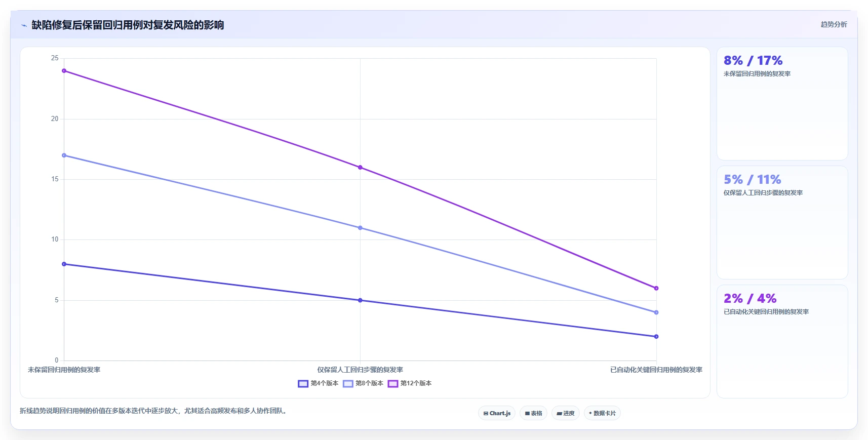Open the 5% / 11% data card
This screenshot has width=868, height=440.
coord(782,223)
